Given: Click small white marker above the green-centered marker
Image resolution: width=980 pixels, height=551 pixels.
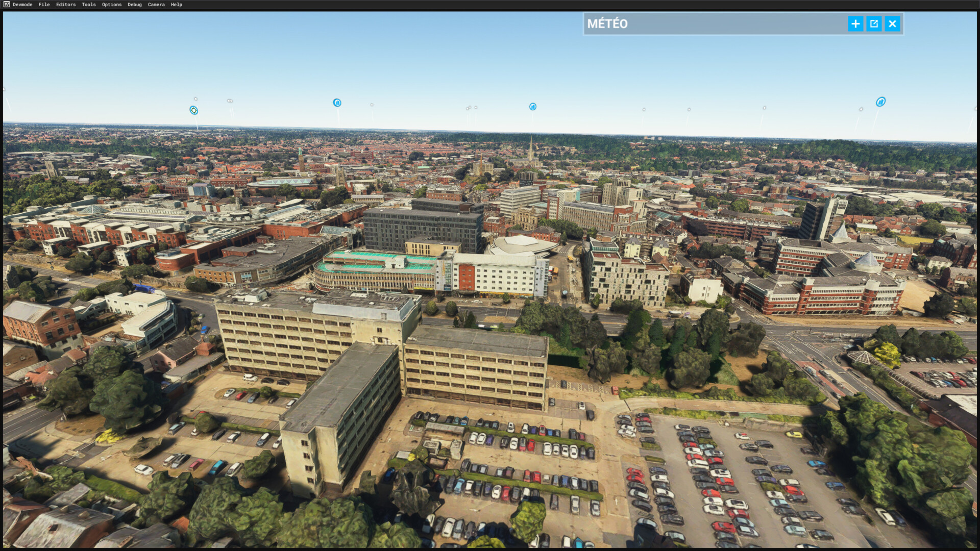Looking at the screenshot, I should [195, 99].
